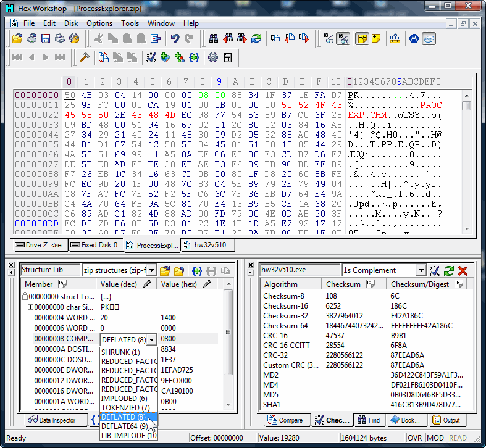The height and width of the screenshot is (448, 486).
Task: Click the Print toolbar icon
Action: tap(59, 39)
